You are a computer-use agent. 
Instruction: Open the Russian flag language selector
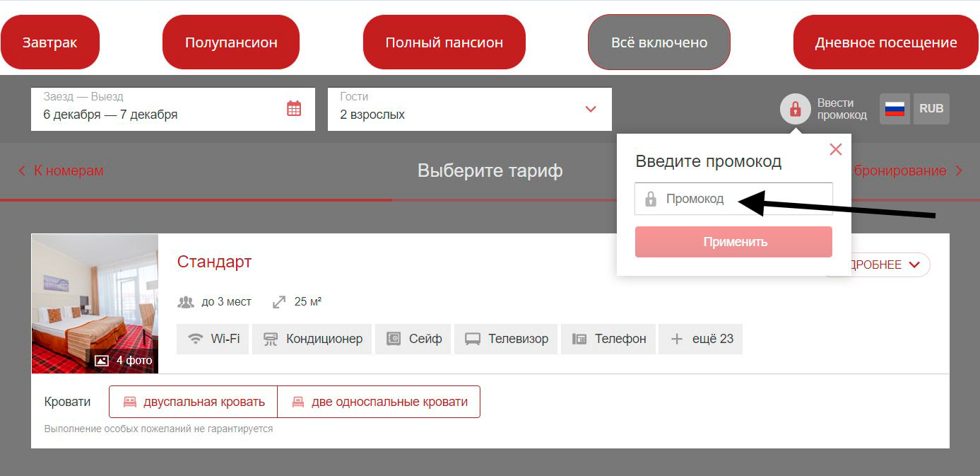[895, 109]
